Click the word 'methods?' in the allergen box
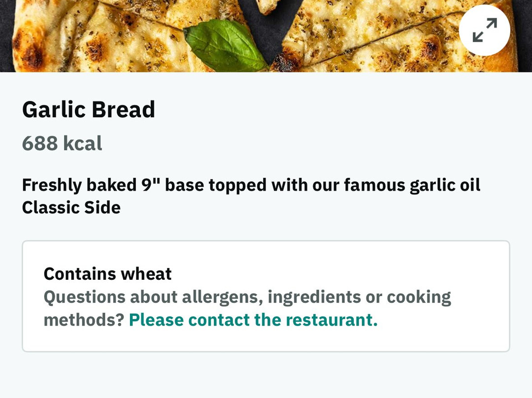This screenshot has height=398, width=532. click(x=83, y=320)
